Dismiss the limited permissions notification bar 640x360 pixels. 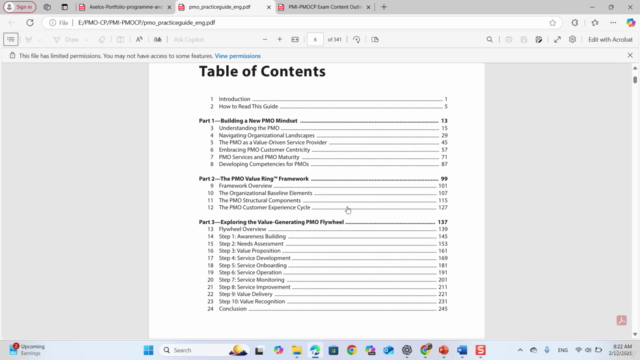pos(630,55)
